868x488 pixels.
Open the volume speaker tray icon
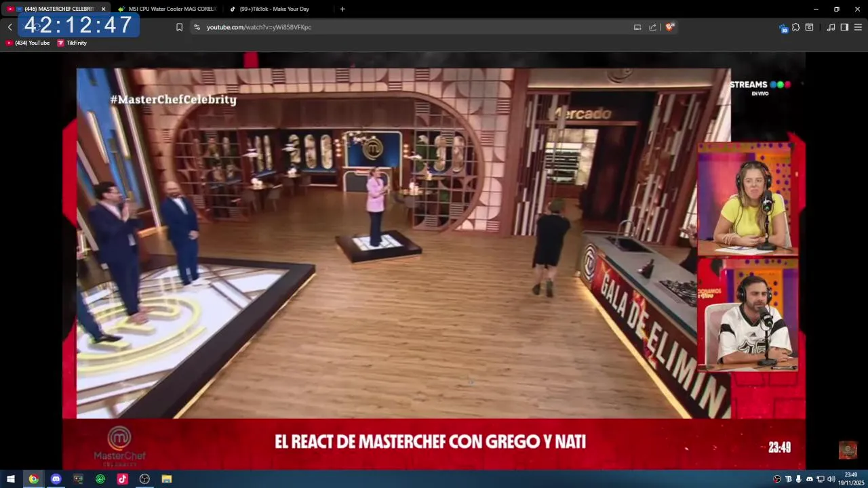831,479
